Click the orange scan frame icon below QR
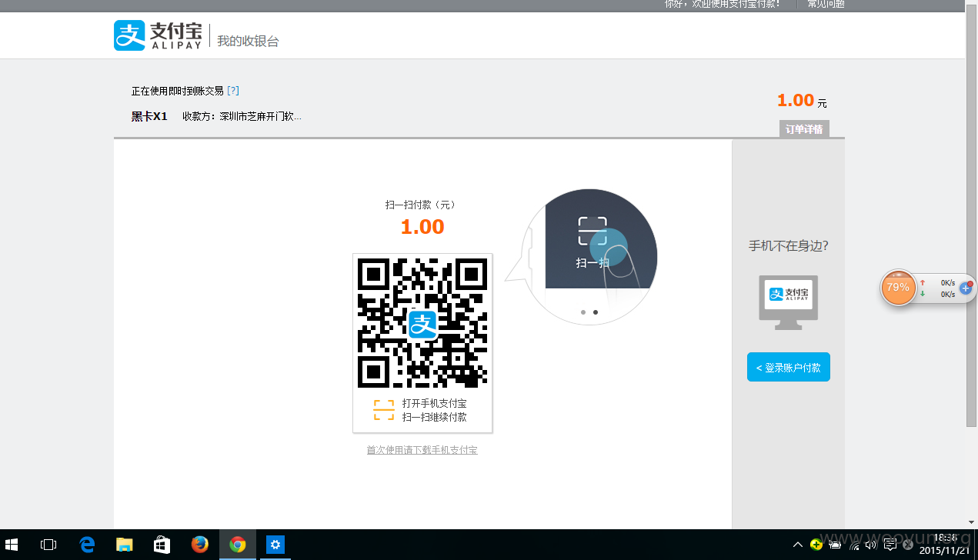This screenshot has height=560, width=978. pos(384,410)
